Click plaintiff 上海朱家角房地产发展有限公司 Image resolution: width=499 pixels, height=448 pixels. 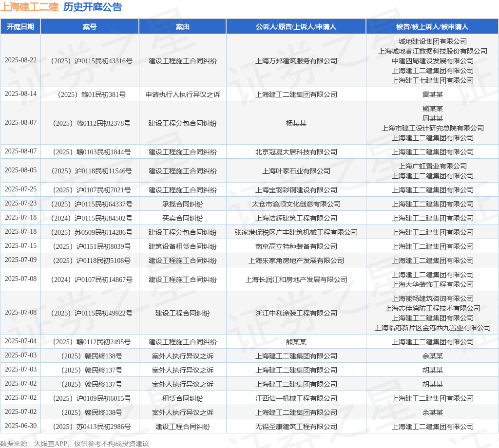pos(296,261)
